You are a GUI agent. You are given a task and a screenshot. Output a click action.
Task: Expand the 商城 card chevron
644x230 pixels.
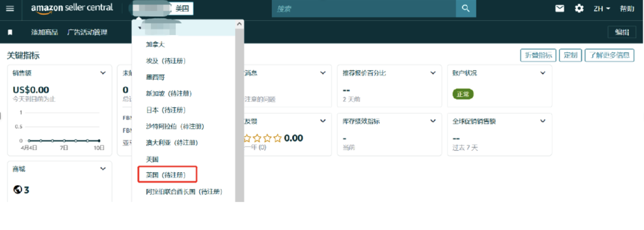tap(103, 169)
